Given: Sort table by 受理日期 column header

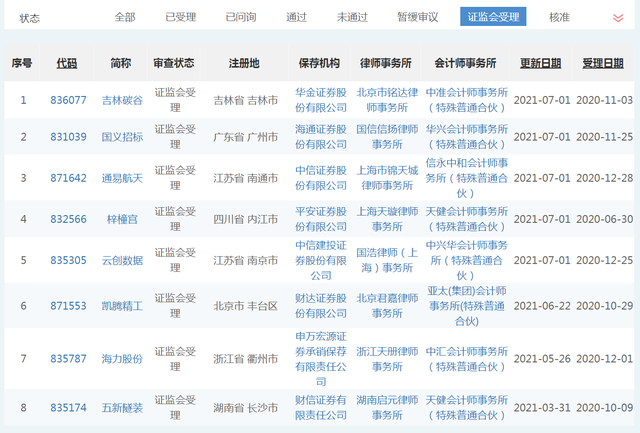Looking at the screenshot, I should pos(603,63).
